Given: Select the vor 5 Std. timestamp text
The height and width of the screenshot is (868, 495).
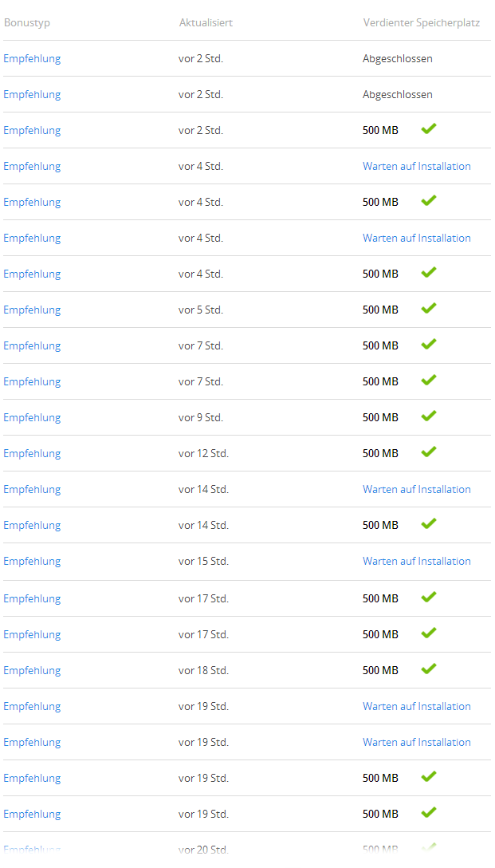Looking at the screenshot, I should pyautogui.click(x=201, y=310).
